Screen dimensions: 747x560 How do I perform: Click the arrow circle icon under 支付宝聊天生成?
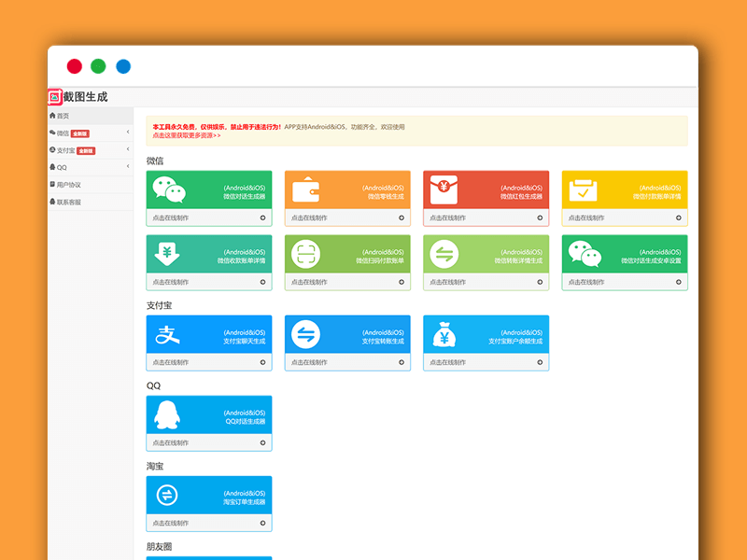[262, 362]
